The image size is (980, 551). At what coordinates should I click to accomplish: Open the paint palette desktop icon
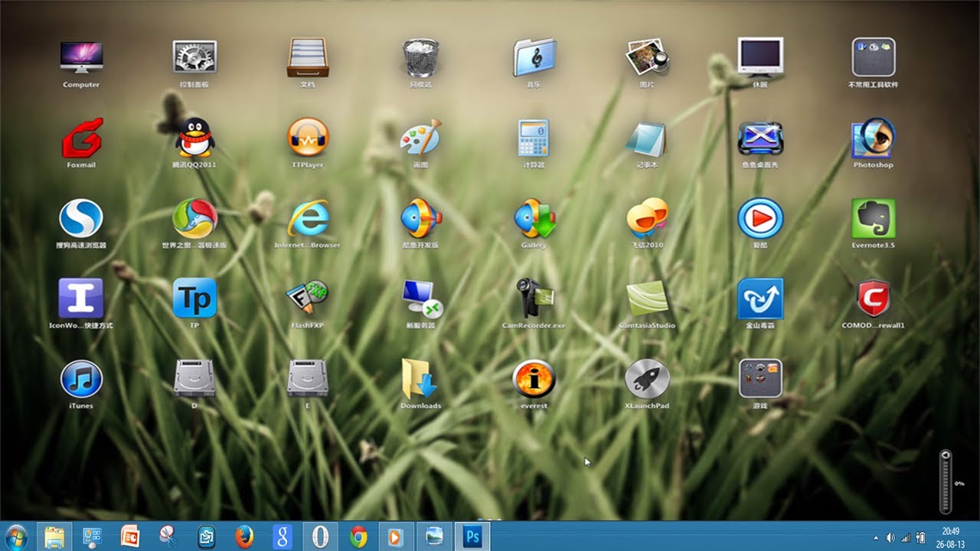pos(420,139)
